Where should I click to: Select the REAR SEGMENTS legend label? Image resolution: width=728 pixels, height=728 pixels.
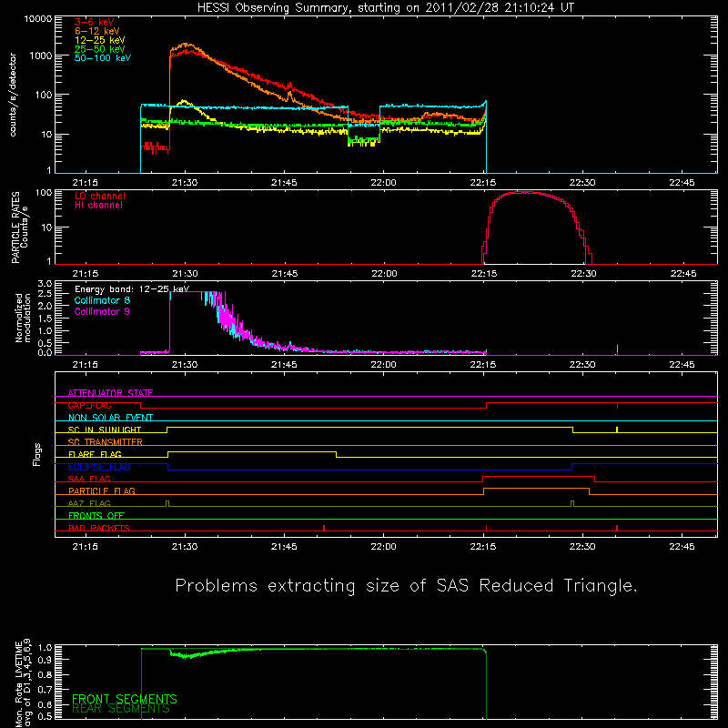coord(121,709)
